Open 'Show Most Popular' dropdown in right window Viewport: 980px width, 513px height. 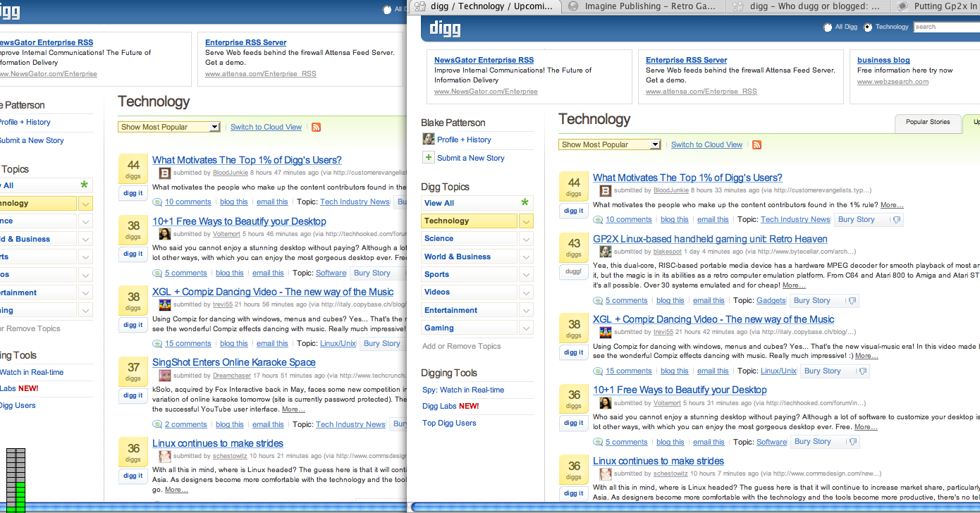pyautogui.click(x=610, y=144)
